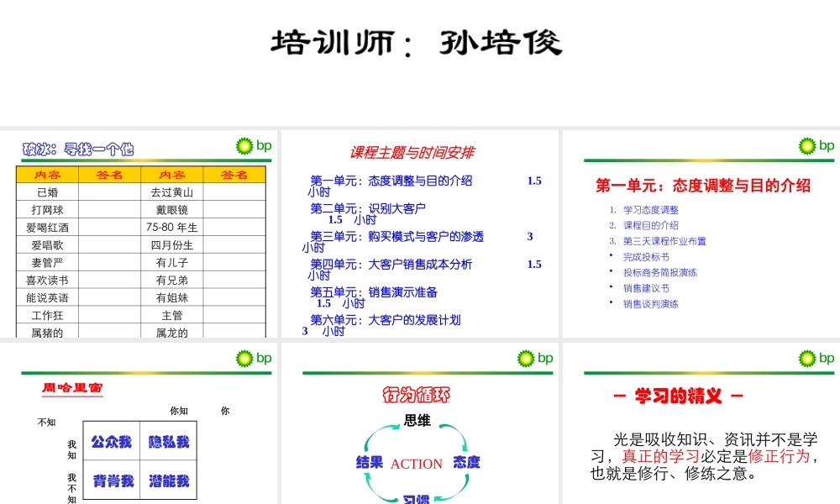This screenshot has width=840, height=504.
Task: Open the 学习的精义 slide thumbnail
Action: [701, 423]
